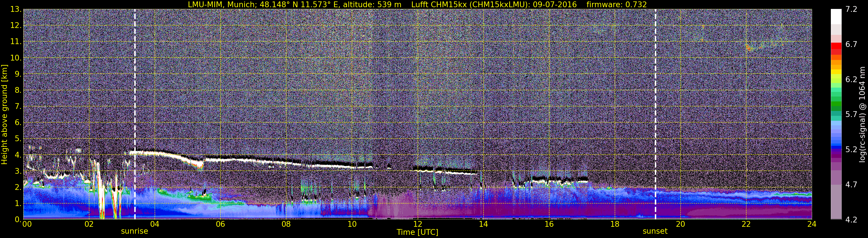Click the colorbar tick value 4.7

coord(851,184)
